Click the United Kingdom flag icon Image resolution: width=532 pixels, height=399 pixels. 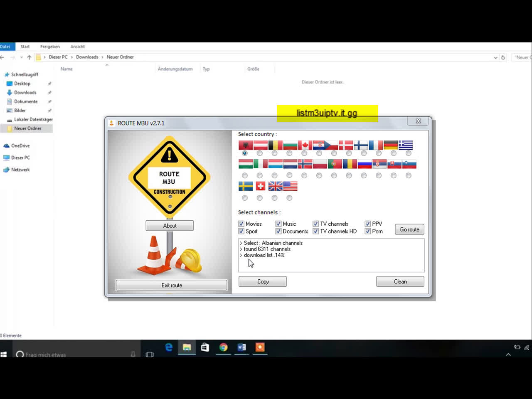click(x=275, y=186)
